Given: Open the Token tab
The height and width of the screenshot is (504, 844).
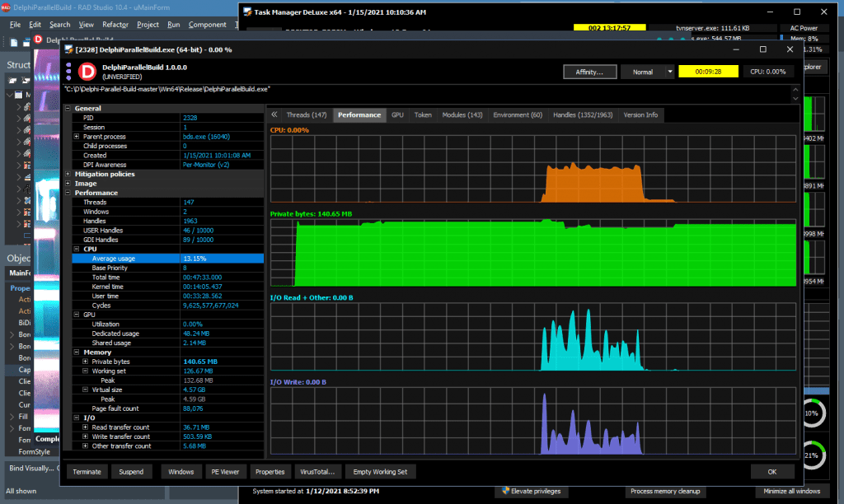Looking at the screenshot, I should (x=423, y=115).
